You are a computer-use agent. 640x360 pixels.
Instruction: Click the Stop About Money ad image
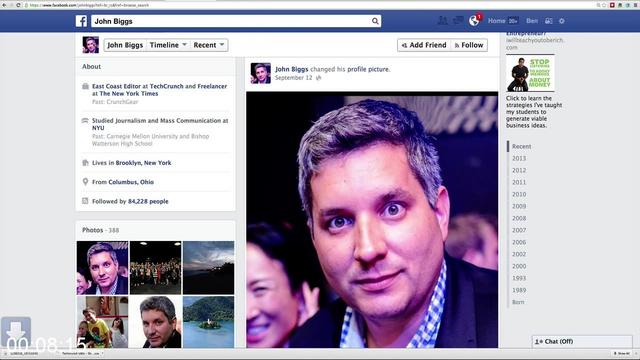tap(530, 73)
